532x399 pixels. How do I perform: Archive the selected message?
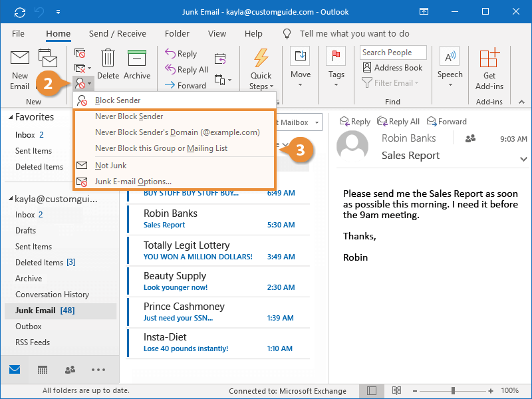137,64
